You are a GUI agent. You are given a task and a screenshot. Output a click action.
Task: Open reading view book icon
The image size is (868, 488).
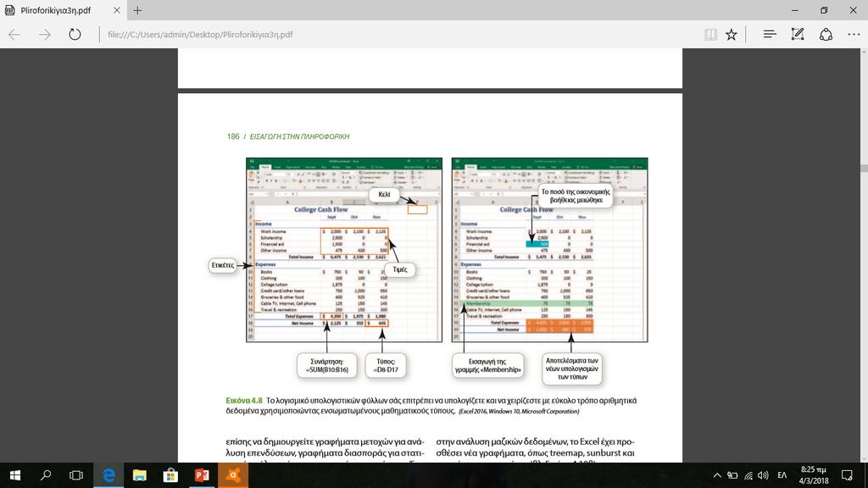pos(711,34)
